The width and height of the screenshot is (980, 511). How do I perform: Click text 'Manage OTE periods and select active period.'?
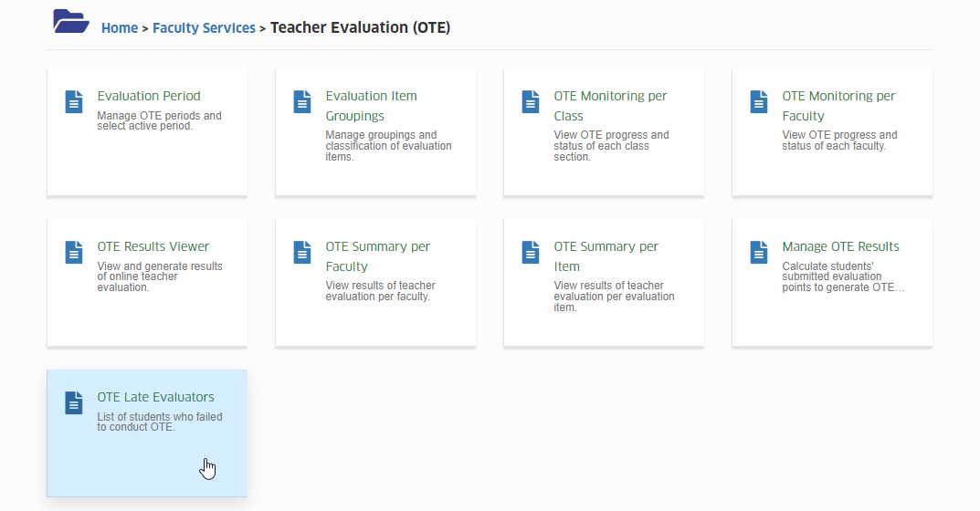coord(159,120)
